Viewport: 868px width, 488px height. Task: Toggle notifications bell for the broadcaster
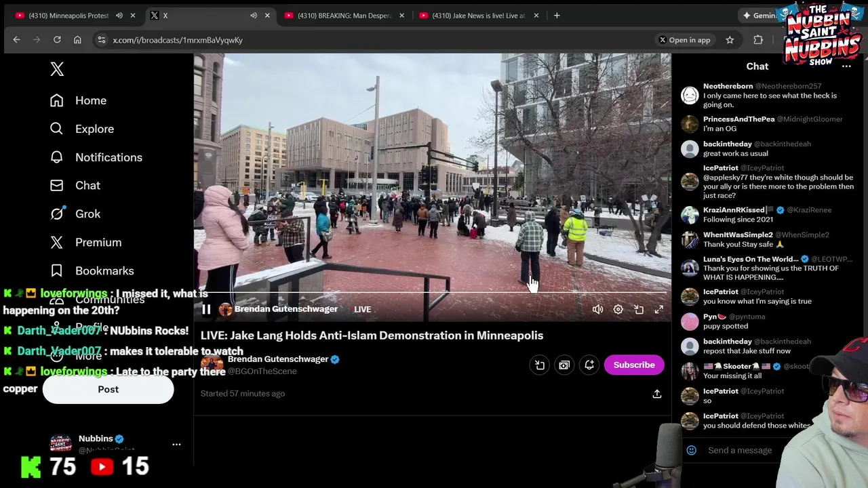[589, 365]
